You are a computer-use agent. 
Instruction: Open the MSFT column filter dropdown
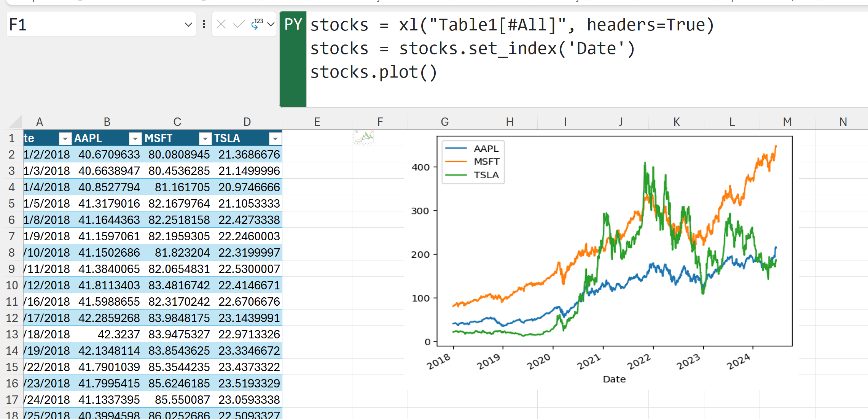(205, 139)
